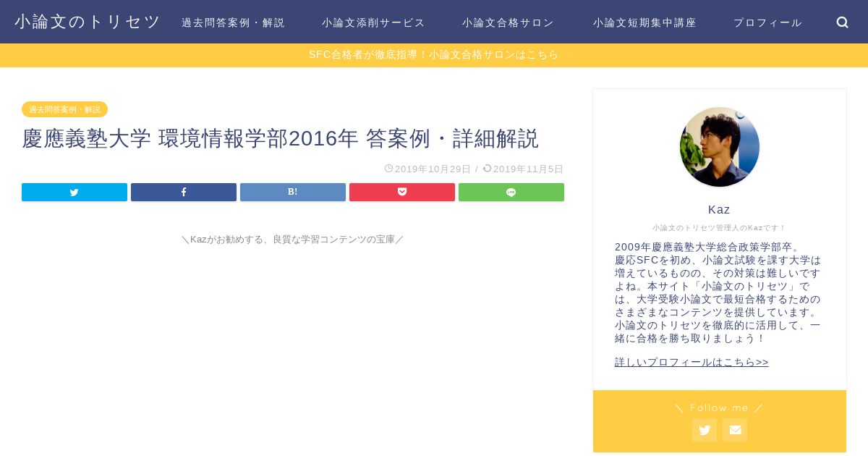
Task: Select the 過去問答案例・解説 category tag
Action: coord(65,109)
